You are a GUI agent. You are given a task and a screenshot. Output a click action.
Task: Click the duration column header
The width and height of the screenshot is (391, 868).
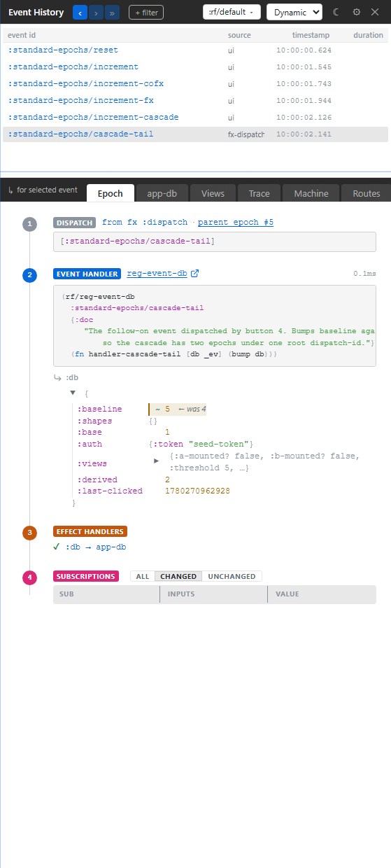(x=368, y=35)
